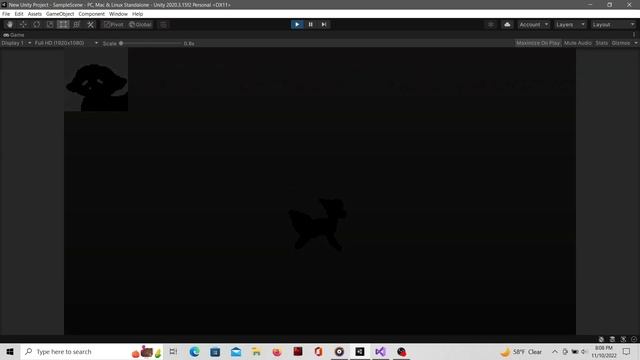Open clock and date flyout
The height and width of the screenshot is (360, 640).
tap(604, 351)
